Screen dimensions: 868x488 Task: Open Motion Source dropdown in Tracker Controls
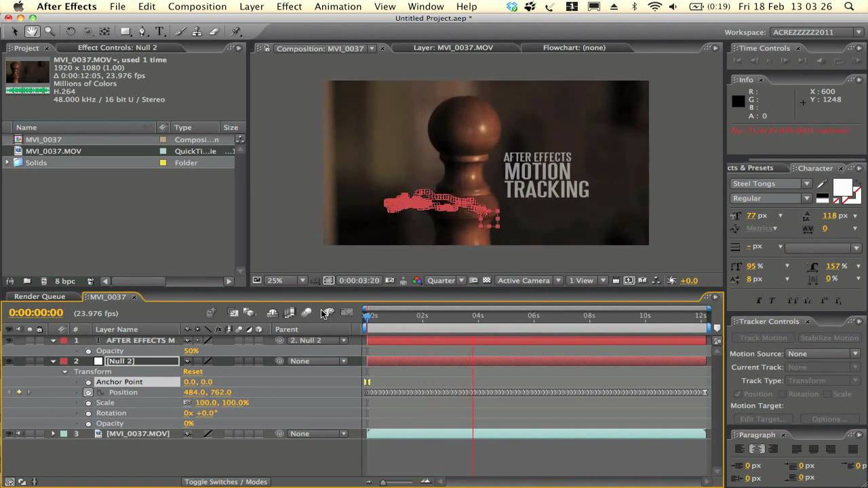[823, 354]
